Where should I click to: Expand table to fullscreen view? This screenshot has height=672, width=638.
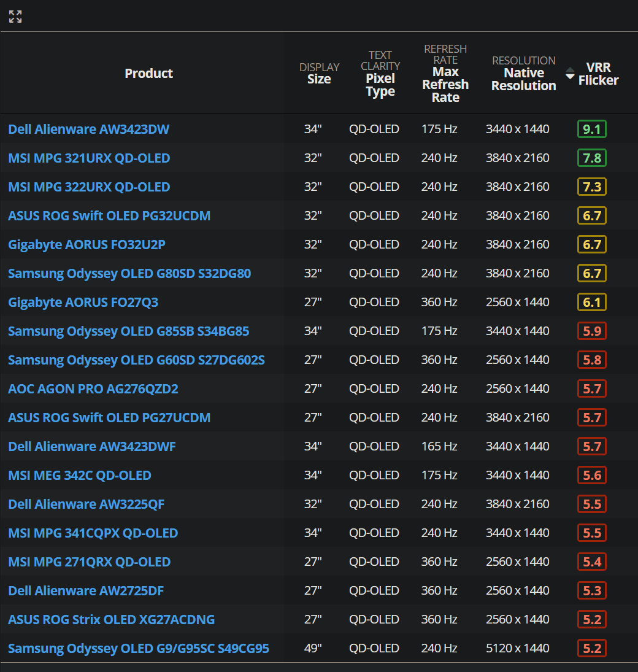(15, 17)
